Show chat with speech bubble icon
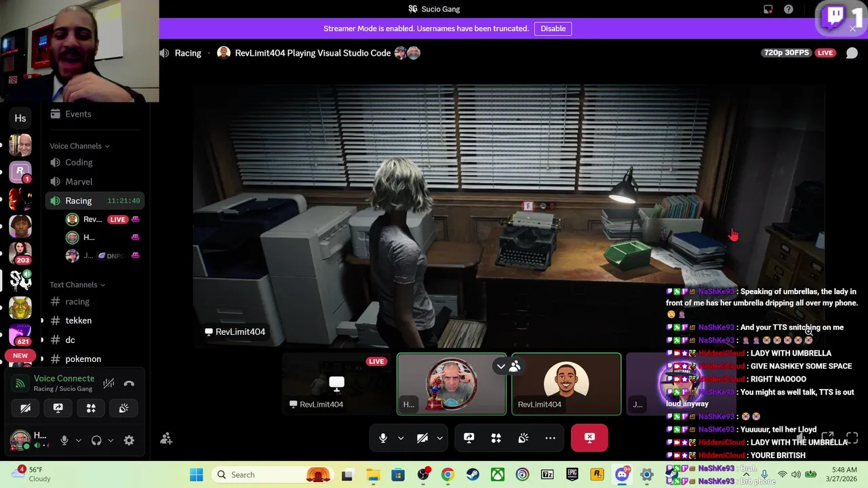868x488 pixels. (x=852, y=53)
